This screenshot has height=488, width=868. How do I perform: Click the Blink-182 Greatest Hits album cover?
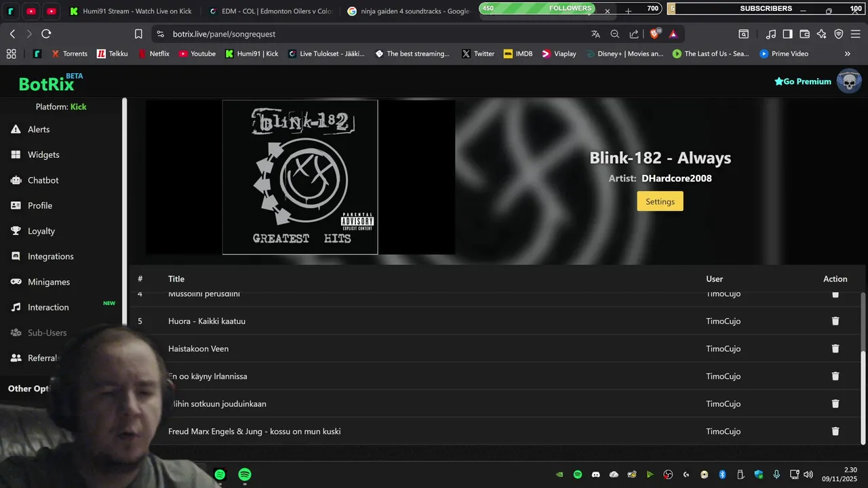tap(300, 178)
